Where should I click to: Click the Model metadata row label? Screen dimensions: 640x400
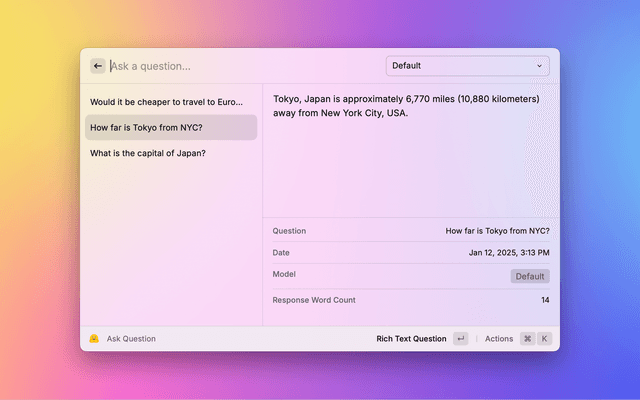tap(284, 274)
